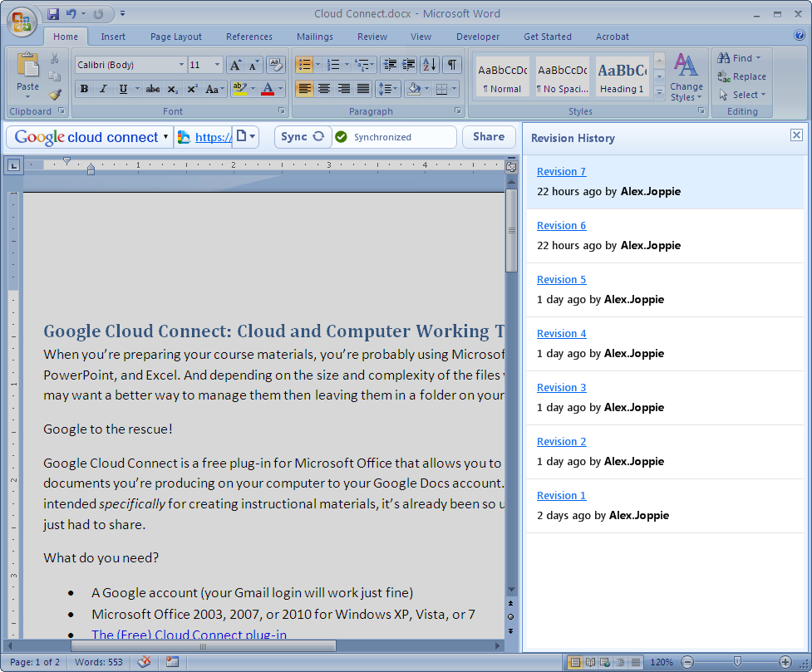Viewport: 812px width, 672px height.
Task: Justify the paragraph text
Action: click(363, 89)
